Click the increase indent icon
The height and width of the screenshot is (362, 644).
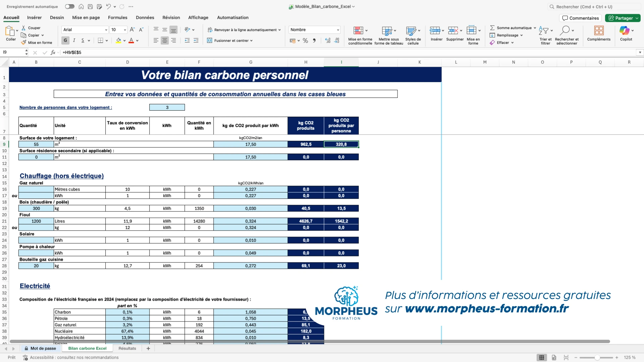click(196, 41)
